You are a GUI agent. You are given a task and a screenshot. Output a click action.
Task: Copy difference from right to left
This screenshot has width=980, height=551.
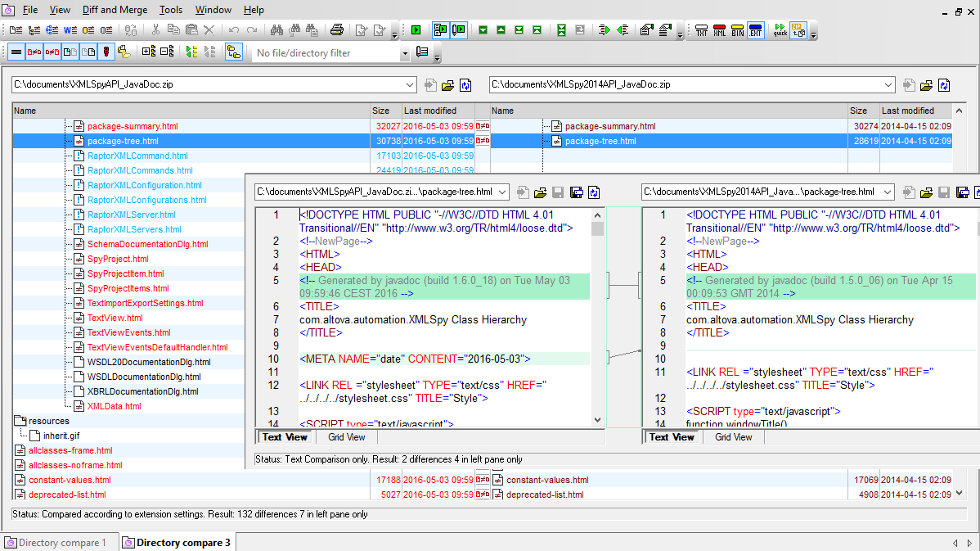pos(623,30)
